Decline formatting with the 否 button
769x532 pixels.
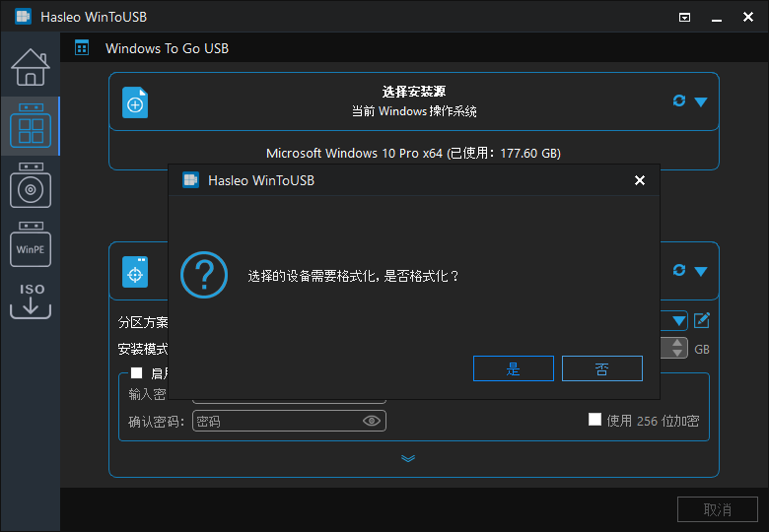[601, 368]
